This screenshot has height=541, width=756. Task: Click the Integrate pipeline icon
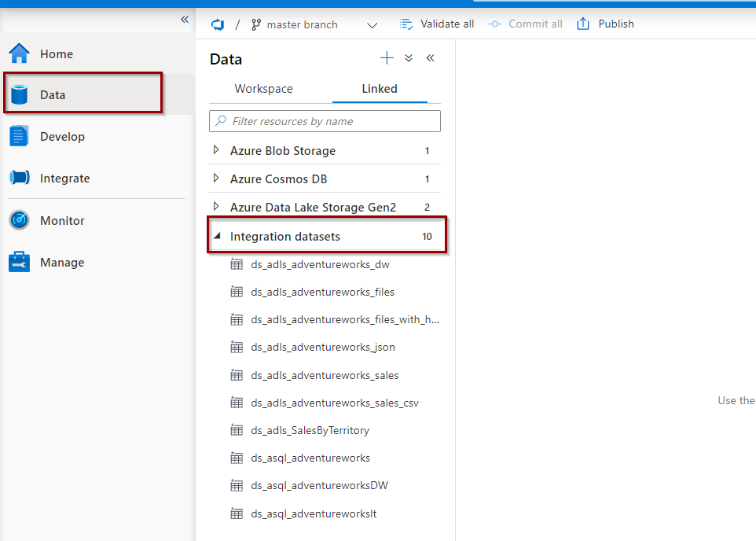[20, 178]
